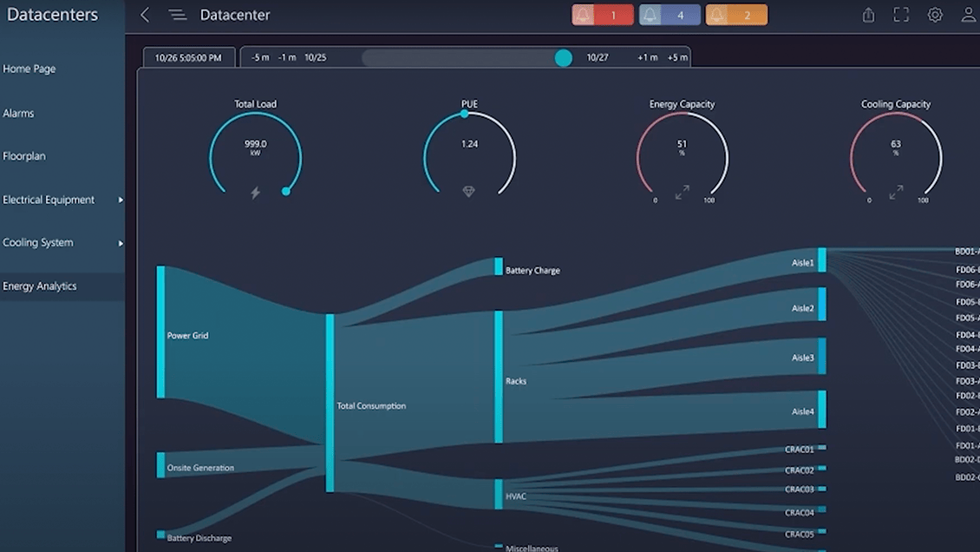Click the share export icon
This screenshot has width=980, height=552.
[x=869, y=15]
